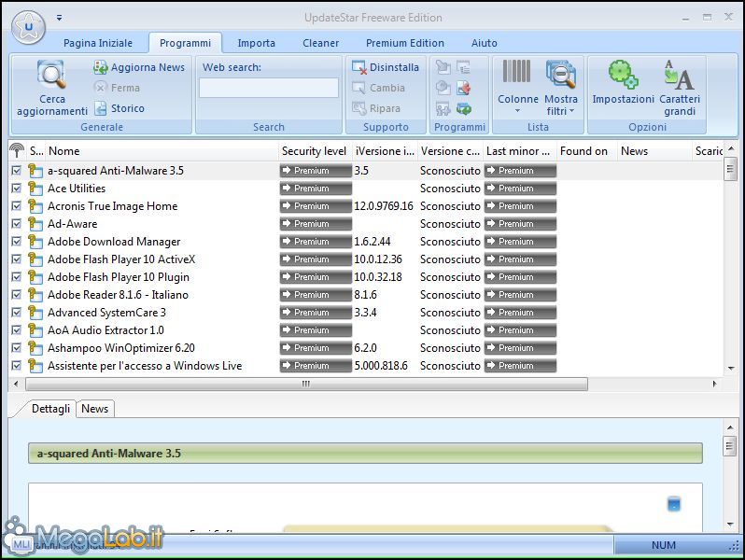
Task: Switch to the News details tab
Action: tap(95, 409)
